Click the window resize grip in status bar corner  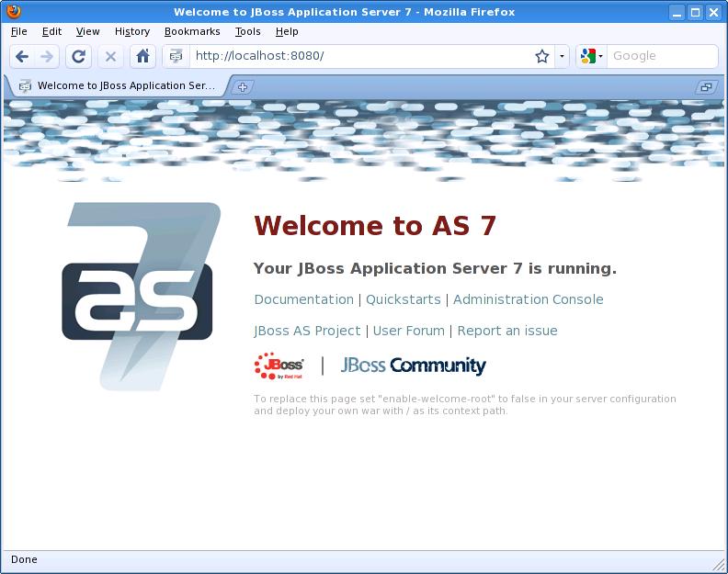[x=719, y=564]
